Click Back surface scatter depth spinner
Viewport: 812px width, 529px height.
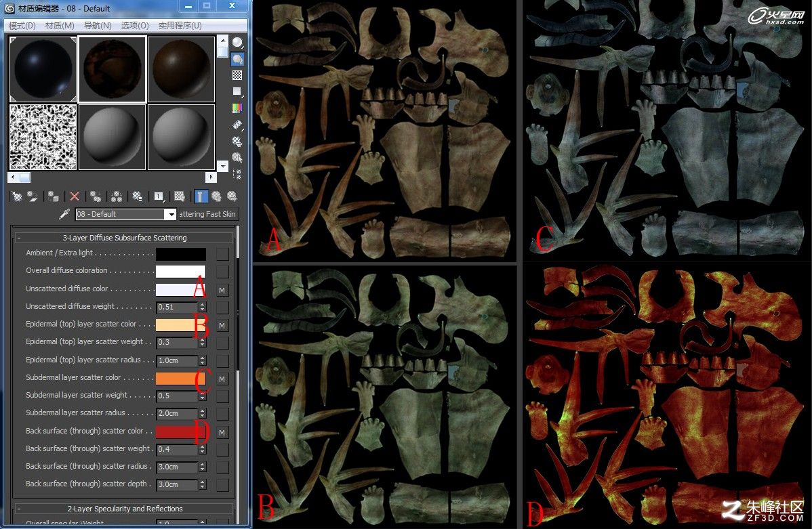[203, 484]
